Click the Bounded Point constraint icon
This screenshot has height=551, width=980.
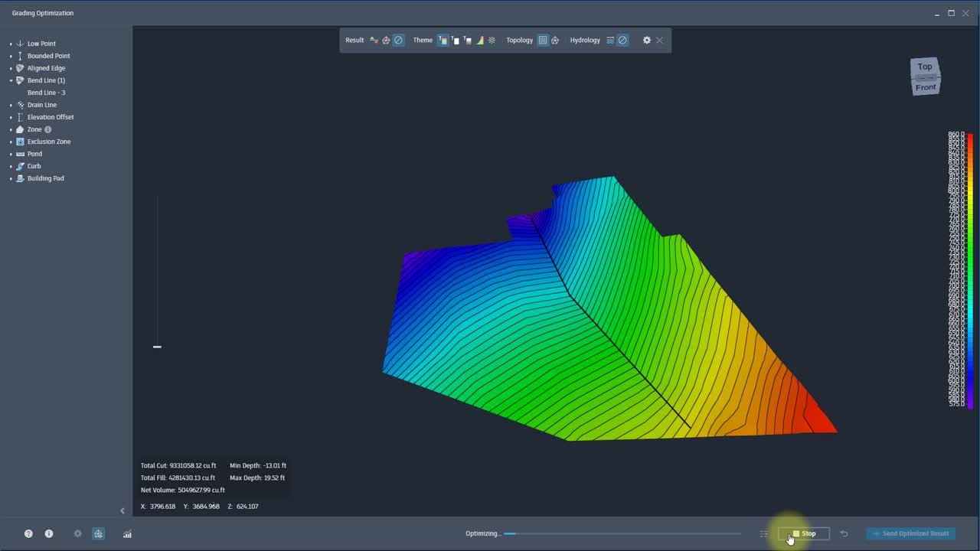pyautogui.click(x=20, y=56)
